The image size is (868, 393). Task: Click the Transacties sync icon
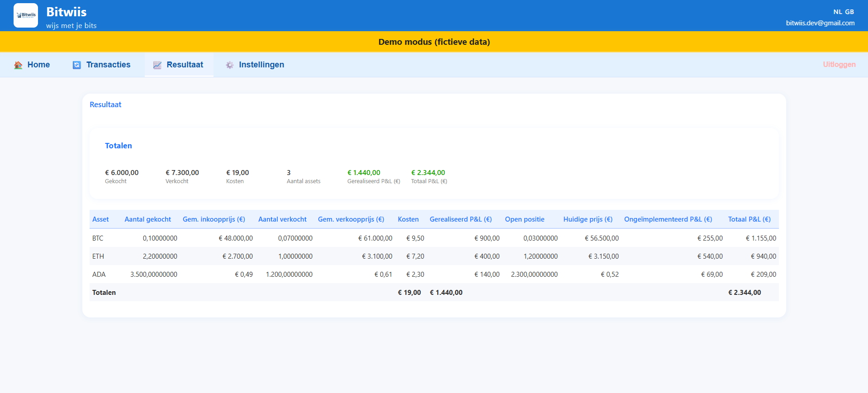click(x=77, y=65)
